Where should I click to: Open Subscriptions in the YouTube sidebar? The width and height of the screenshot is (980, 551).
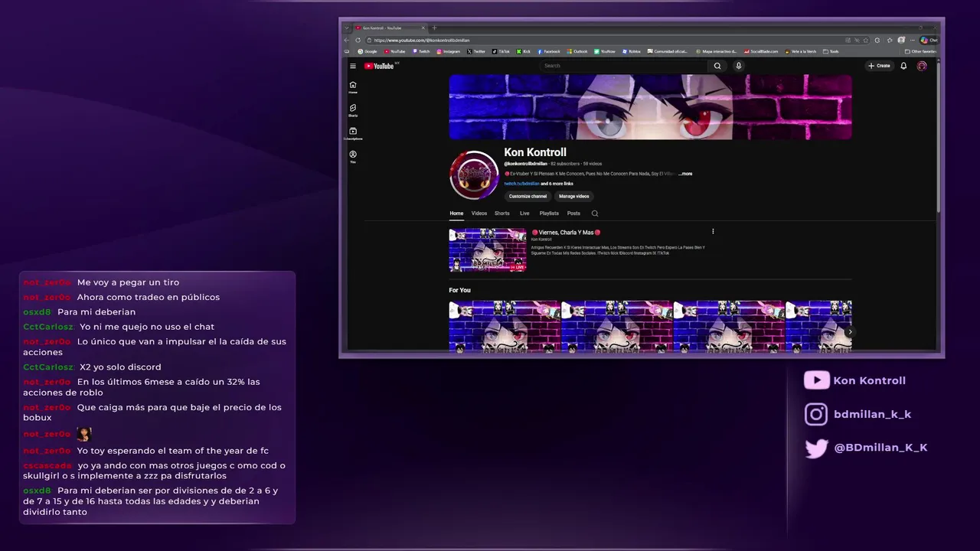(x=353, y=134)
